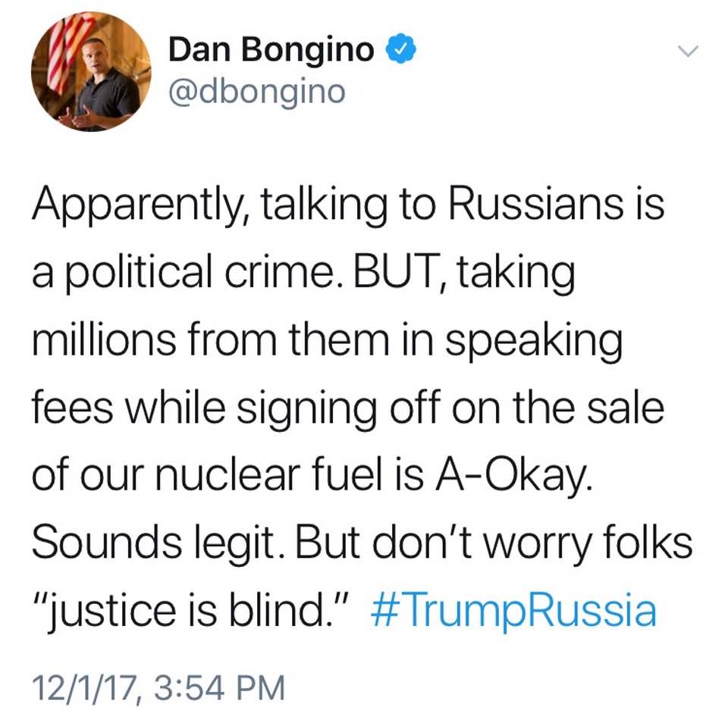Expand the tweet options chevron
Screen dimensions: 728x723
click(687, 52)
